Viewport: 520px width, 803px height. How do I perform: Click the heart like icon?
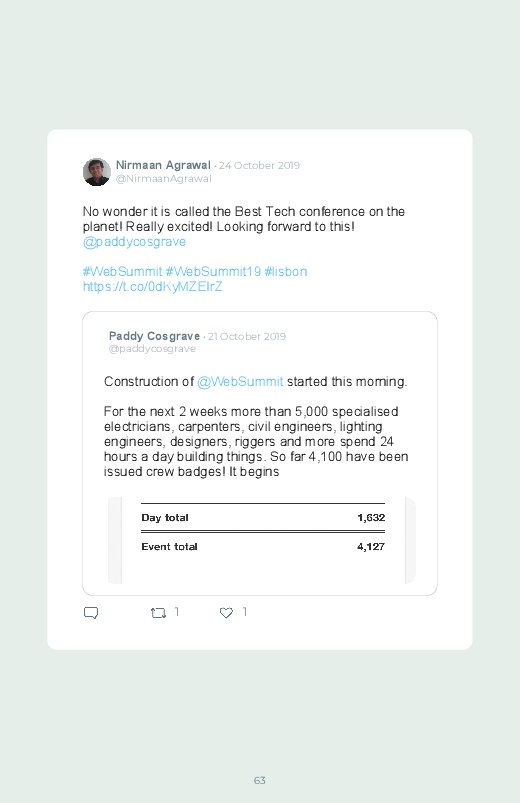(226, 613)
